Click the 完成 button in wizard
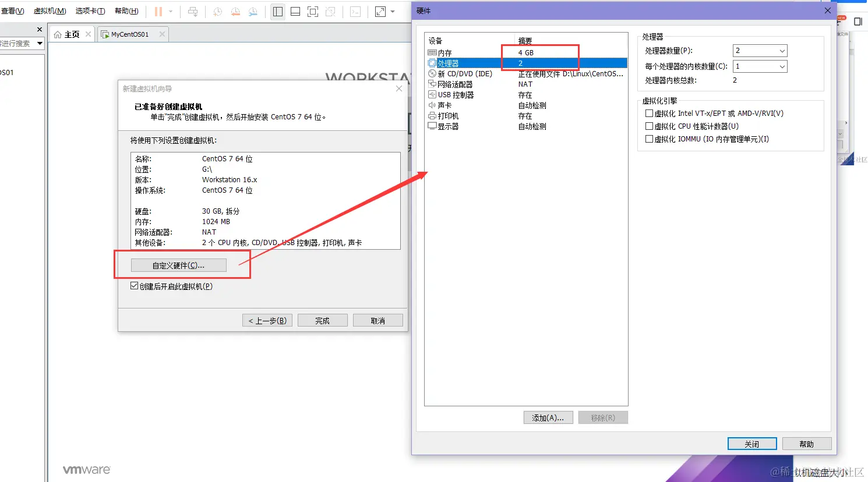The width and height of the screenshot is (868, 482). click(322, 321)
